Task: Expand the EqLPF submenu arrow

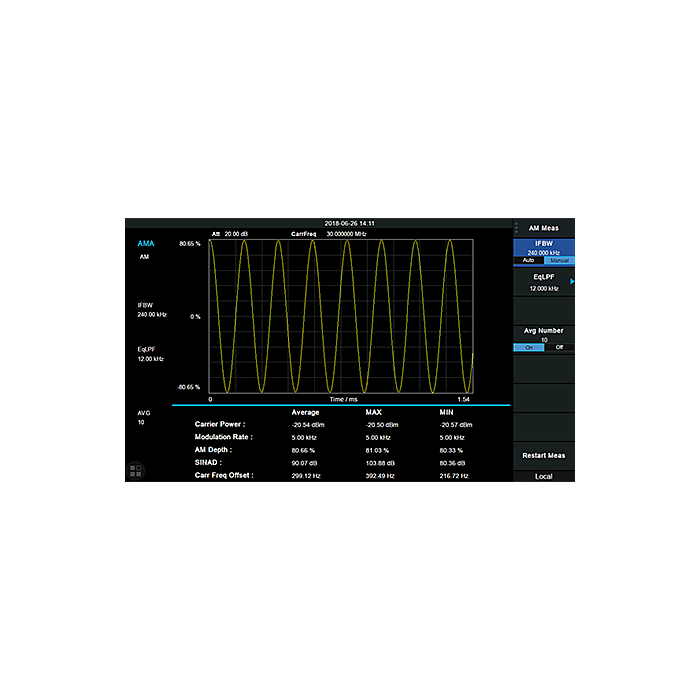Action: pyautogui.click(x=572, y=283)
